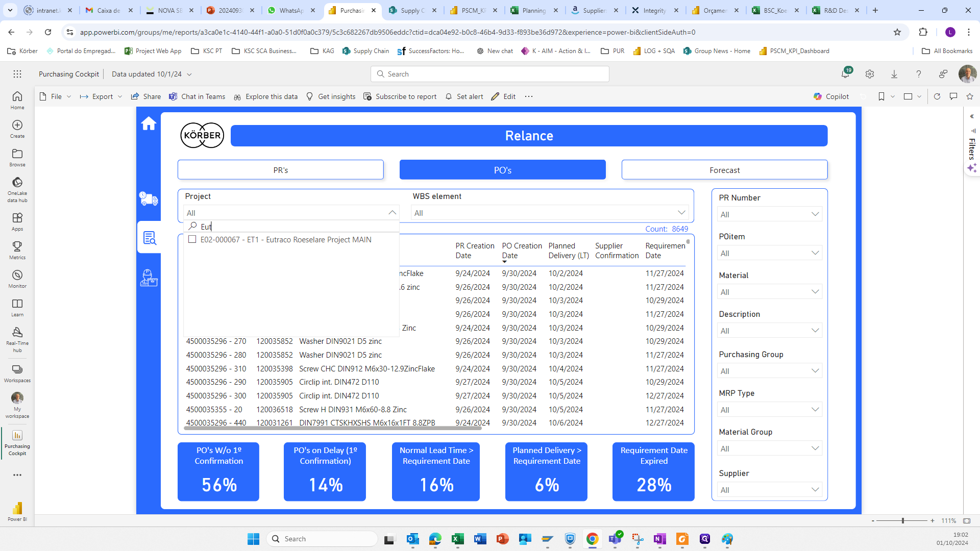The width and height of the screenshot is (980, 551).
Task: Click the delivery truck page icon
Action: pyautogui.click(x=149, y=198)
